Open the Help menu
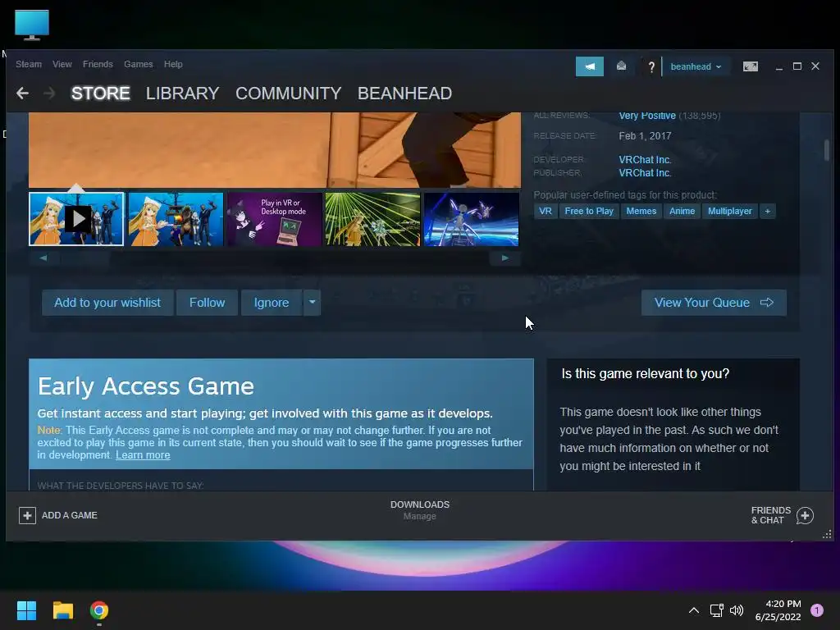840x630 pixels. click(x=173, y=64)
